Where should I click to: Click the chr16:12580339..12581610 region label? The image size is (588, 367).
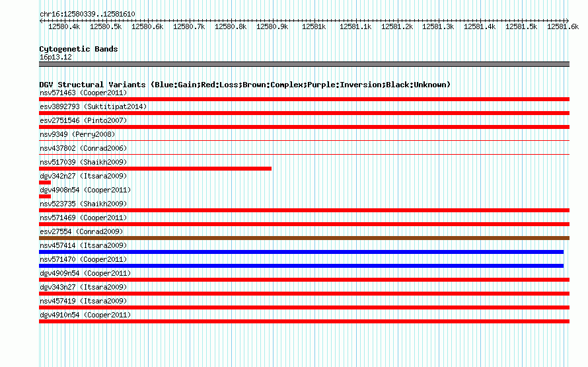(87, 15)
